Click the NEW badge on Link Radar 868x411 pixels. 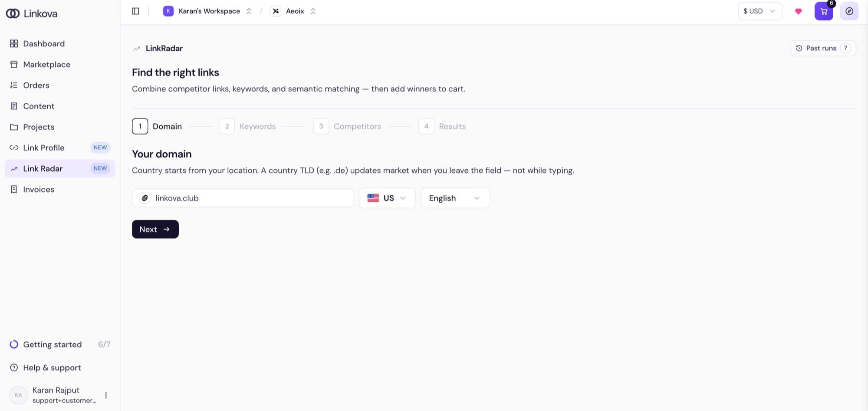pos(100,168)
